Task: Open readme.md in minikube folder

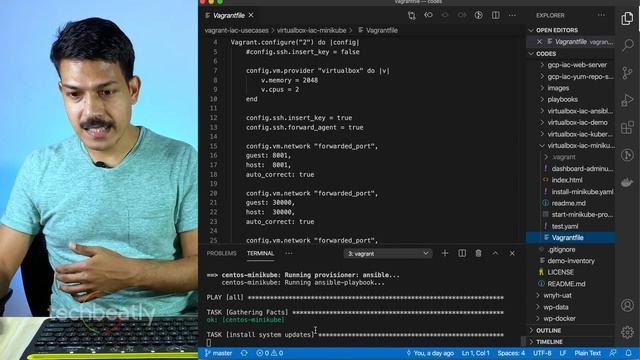Action: 568,203
